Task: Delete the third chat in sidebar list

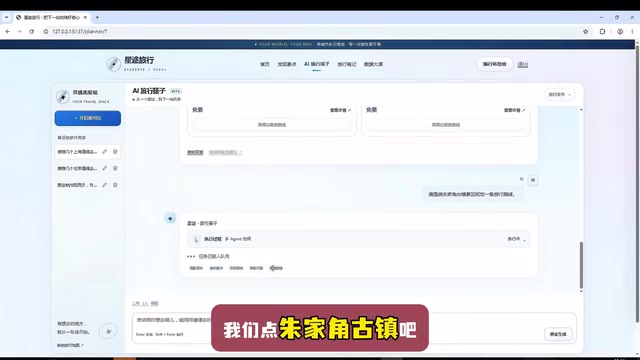Action: click(115, 185)
